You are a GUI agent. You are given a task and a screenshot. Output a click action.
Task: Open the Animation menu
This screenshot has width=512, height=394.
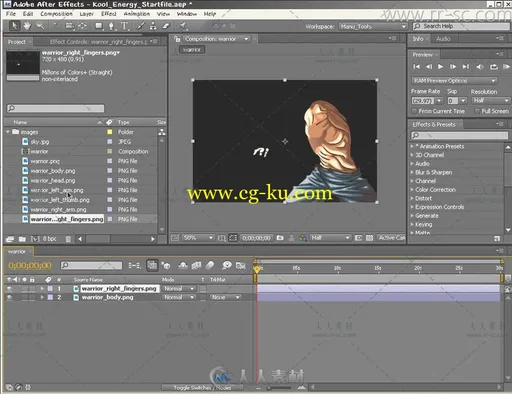coord(137,14)
